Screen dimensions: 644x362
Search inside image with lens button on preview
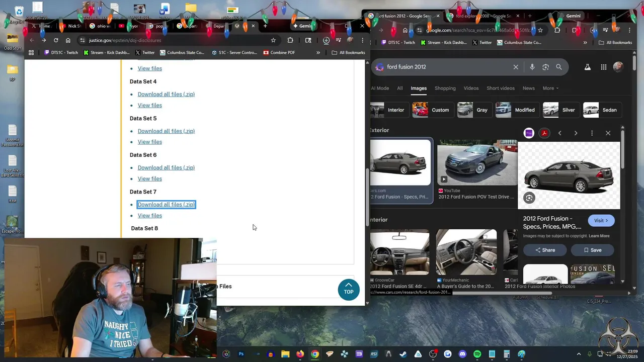coord(529,198)
